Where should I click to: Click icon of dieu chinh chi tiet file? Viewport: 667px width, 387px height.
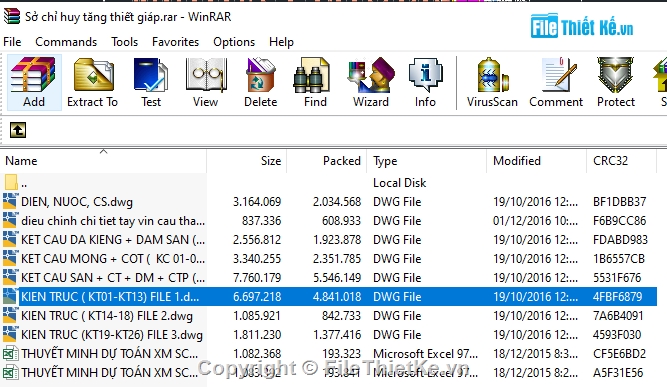[x=10, y=220]
